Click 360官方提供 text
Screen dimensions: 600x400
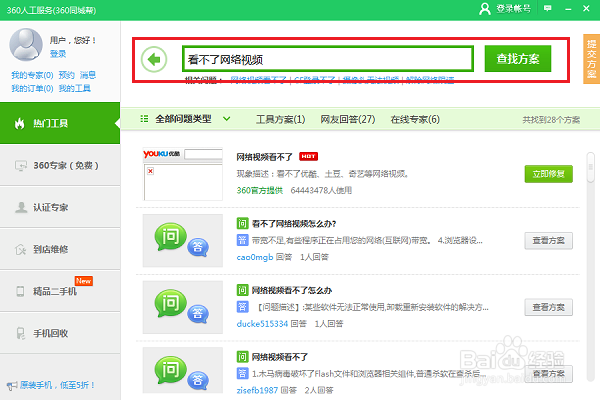pyautogui.click(x=259, y=190)
